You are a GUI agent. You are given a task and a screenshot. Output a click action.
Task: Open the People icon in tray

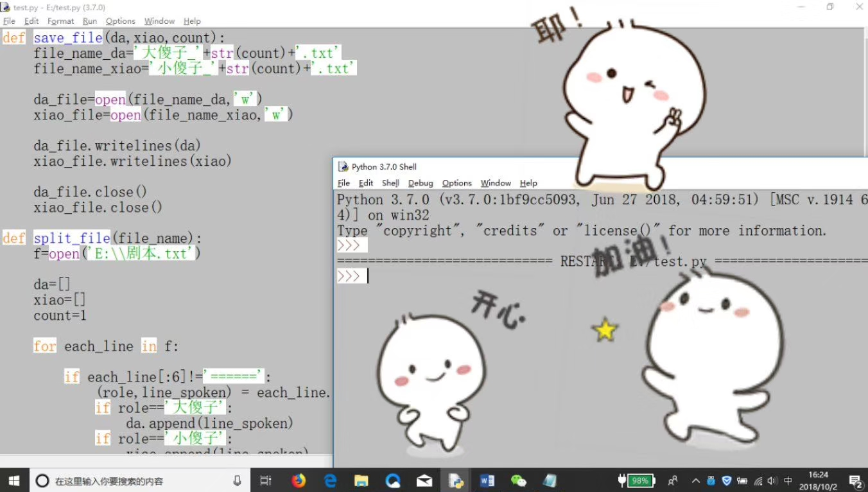tap(673, 480)
